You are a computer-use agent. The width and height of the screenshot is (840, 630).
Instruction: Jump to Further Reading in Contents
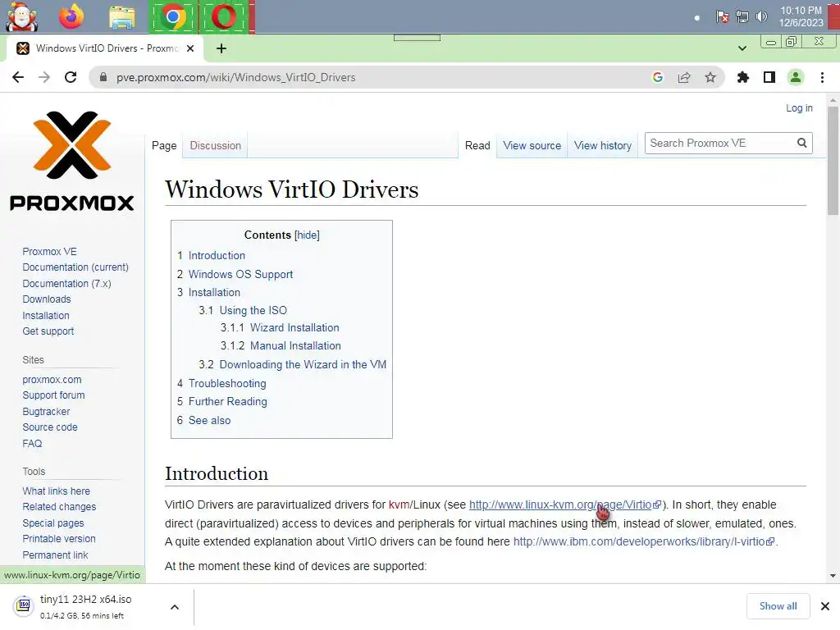pos(228,401)
